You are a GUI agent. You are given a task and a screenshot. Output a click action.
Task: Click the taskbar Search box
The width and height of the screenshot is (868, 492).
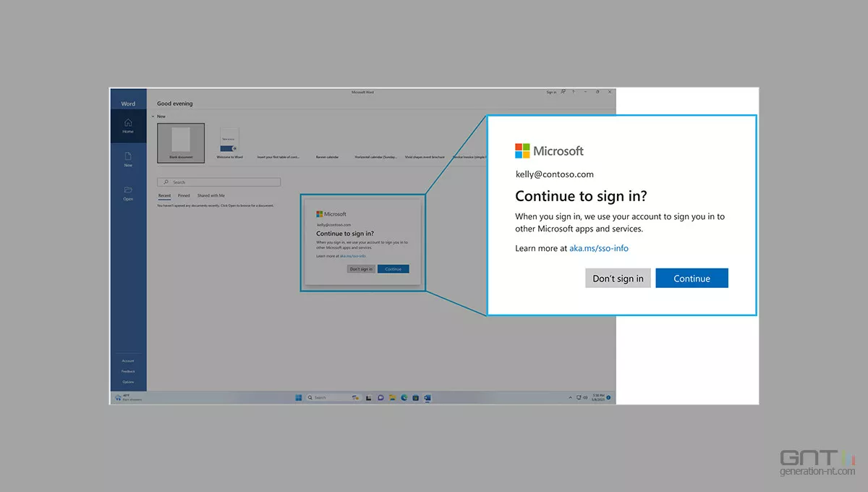click(333, 397)
